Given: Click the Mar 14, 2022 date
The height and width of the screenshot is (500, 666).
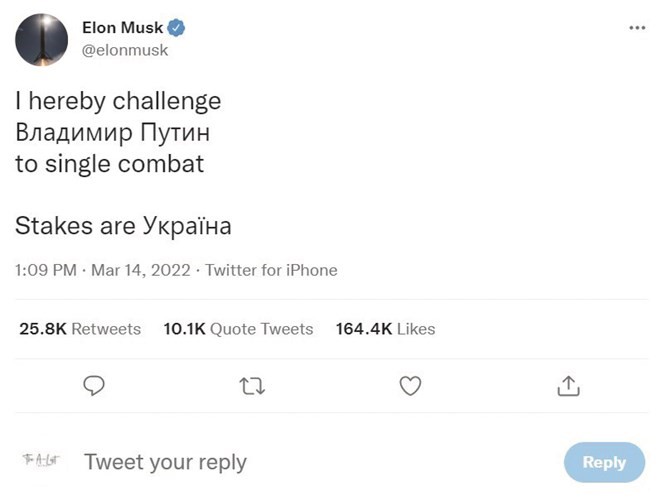Looking at the screenshot, I should (x=141, y=270).
